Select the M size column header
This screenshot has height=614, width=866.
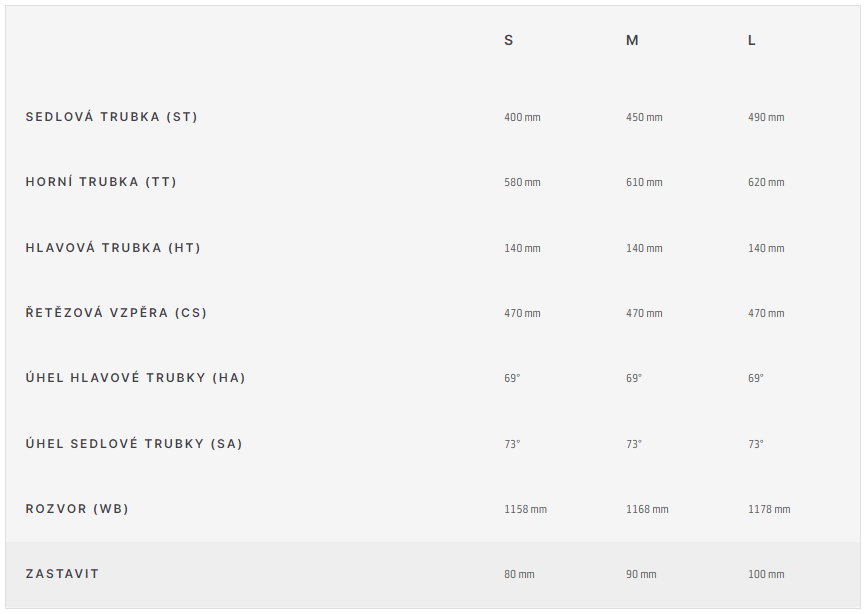click(x=632, y=40)
